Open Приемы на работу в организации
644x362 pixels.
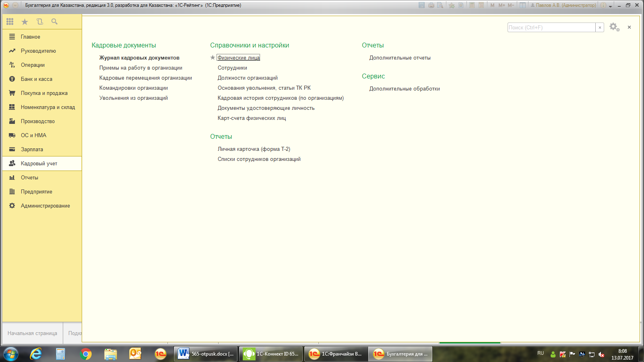click(141, 68)
